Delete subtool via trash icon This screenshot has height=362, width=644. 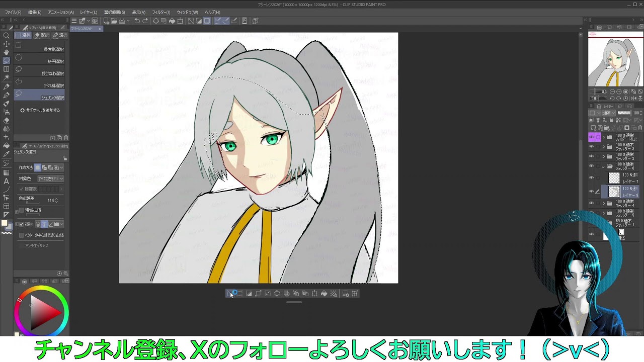[66, 138]
